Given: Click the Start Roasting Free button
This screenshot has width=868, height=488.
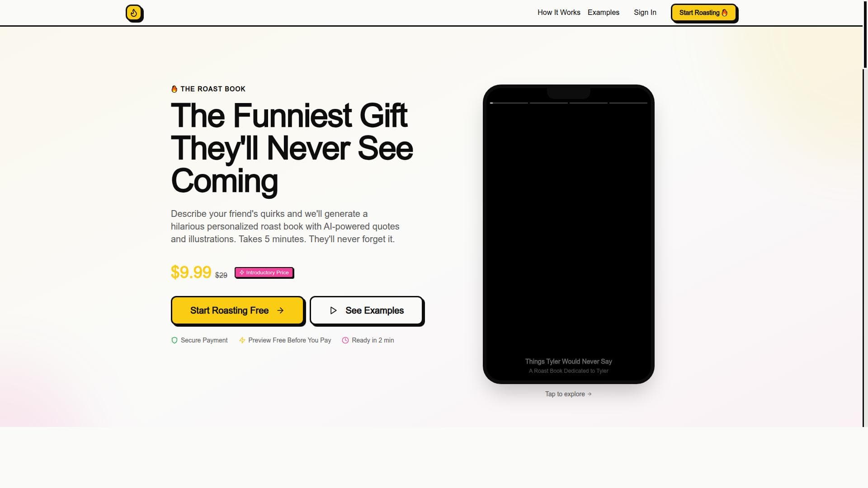Looking at the screenshot, I should [237, 310].
